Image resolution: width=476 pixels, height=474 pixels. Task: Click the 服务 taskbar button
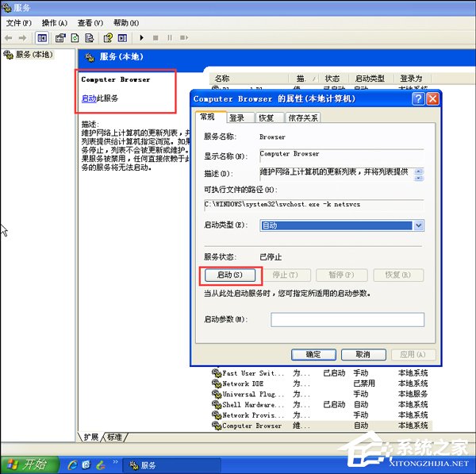click(x=171, y=465)
